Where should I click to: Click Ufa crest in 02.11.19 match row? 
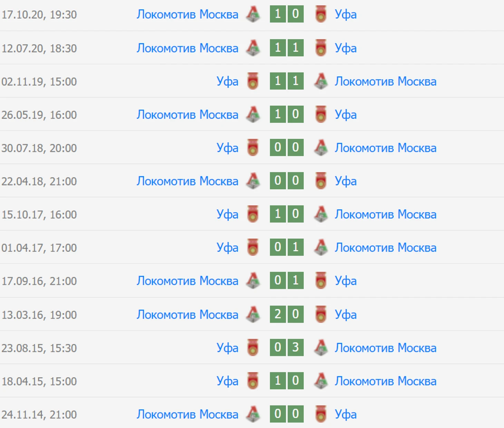[x=253, y=81]
